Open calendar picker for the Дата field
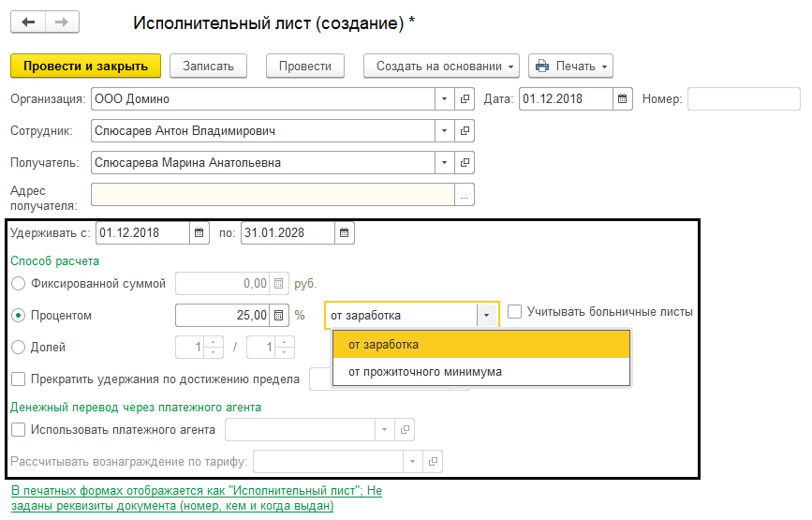Image resolution: width=812 pixels, height=520 pixels. (623, 98)
